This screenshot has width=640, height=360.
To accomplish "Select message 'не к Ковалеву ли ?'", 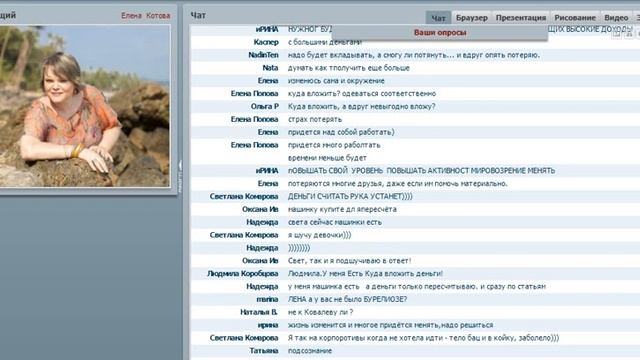I will [320, 312].
